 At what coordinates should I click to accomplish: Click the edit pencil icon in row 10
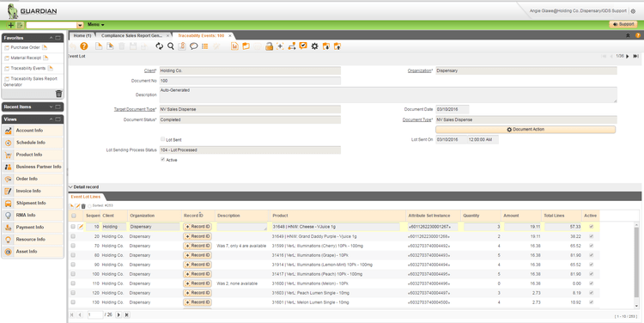tap(81, 227)
